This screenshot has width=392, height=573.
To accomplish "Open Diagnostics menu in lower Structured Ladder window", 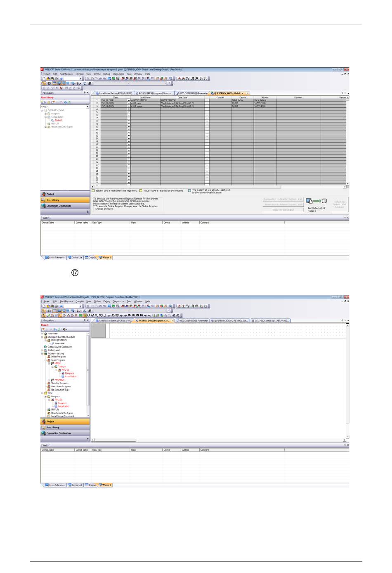I will [x=118, y=301].
